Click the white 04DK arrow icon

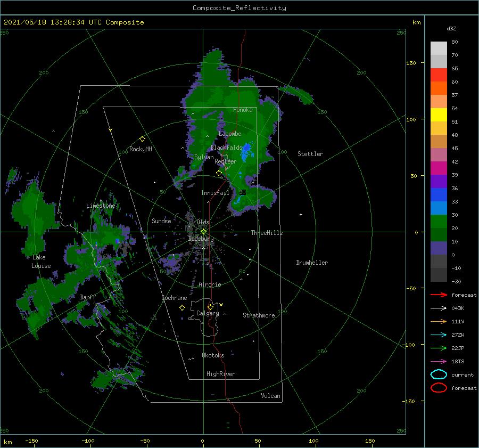439,308
